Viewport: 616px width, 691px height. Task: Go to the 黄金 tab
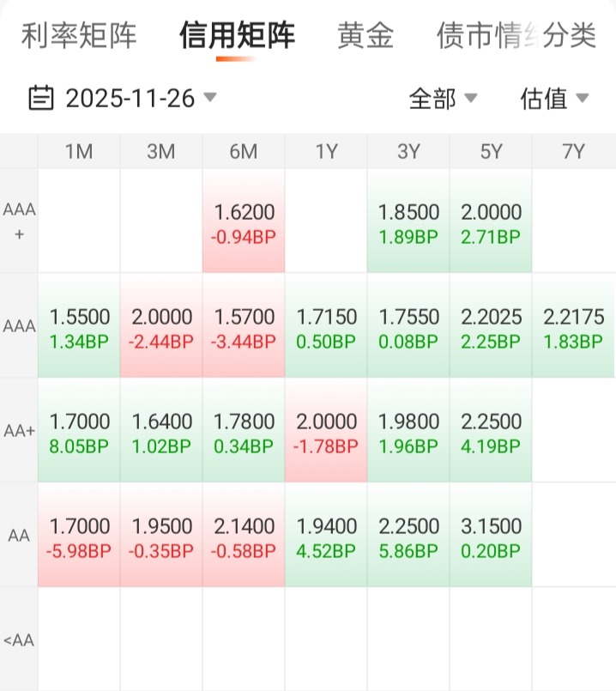365,36
